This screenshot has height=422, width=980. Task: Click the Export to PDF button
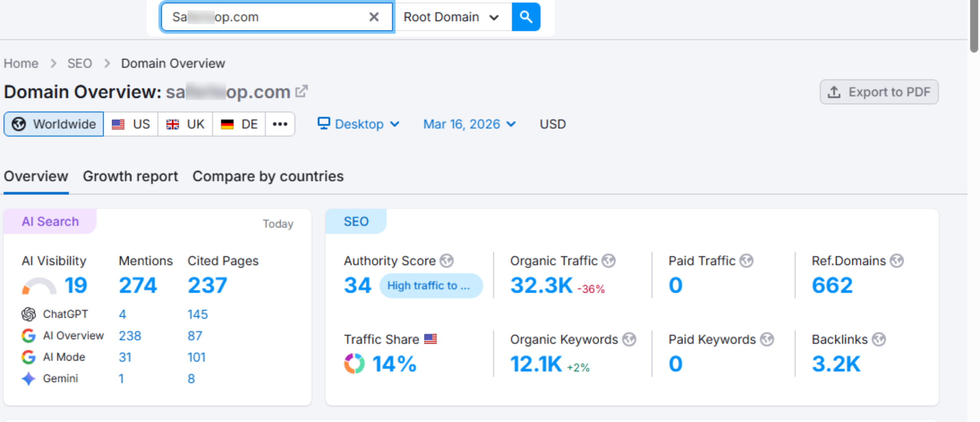point(879,92)
